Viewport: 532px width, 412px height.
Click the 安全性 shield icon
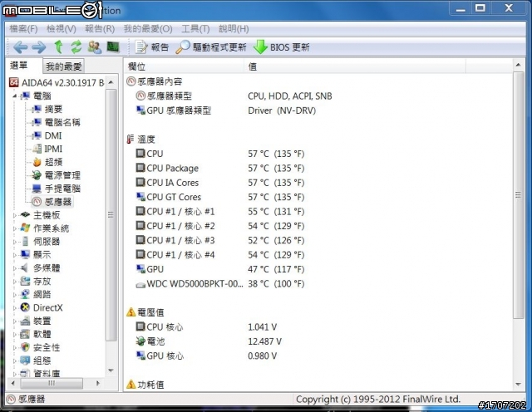25,347
